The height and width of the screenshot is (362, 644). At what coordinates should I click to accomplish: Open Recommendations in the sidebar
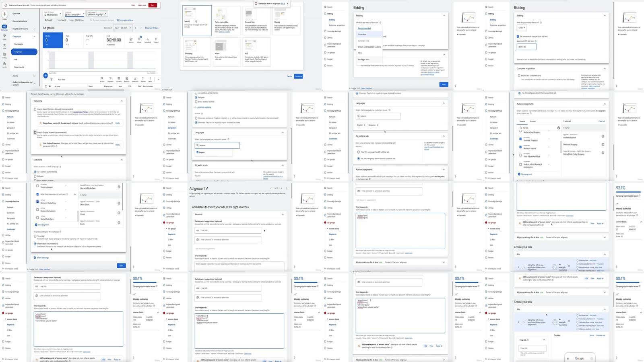tap(20, 21)
